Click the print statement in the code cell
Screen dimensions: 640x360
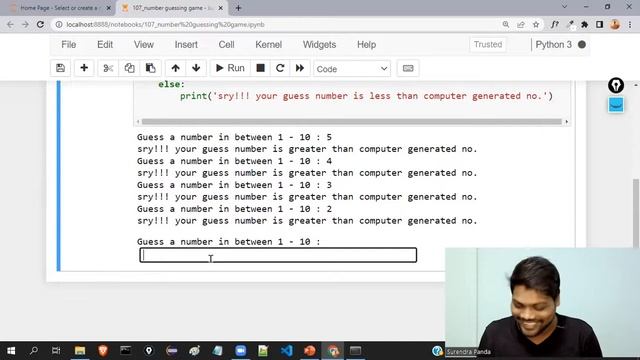click(x=366, y=96)
